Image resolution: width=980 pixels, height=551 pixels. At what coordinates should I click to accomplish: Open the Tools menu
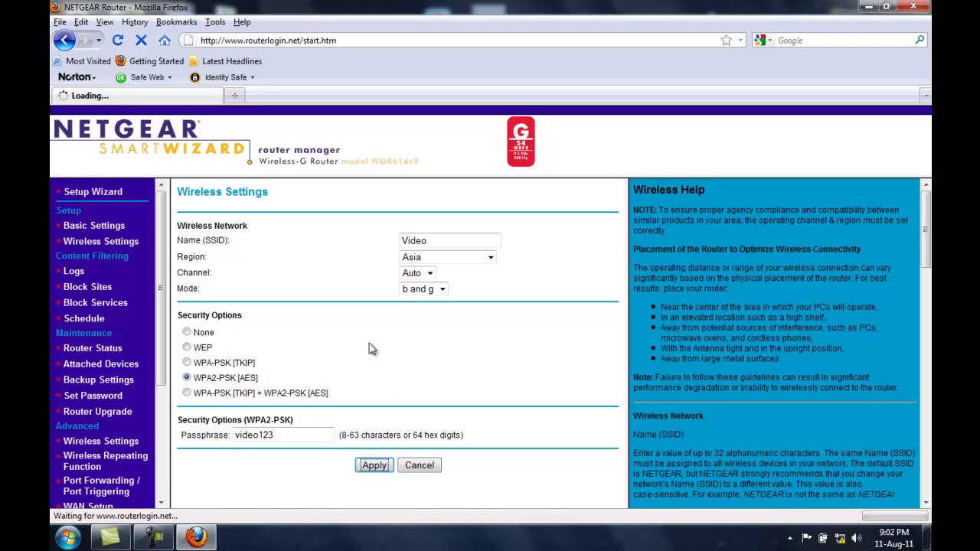tap(215, 22)
